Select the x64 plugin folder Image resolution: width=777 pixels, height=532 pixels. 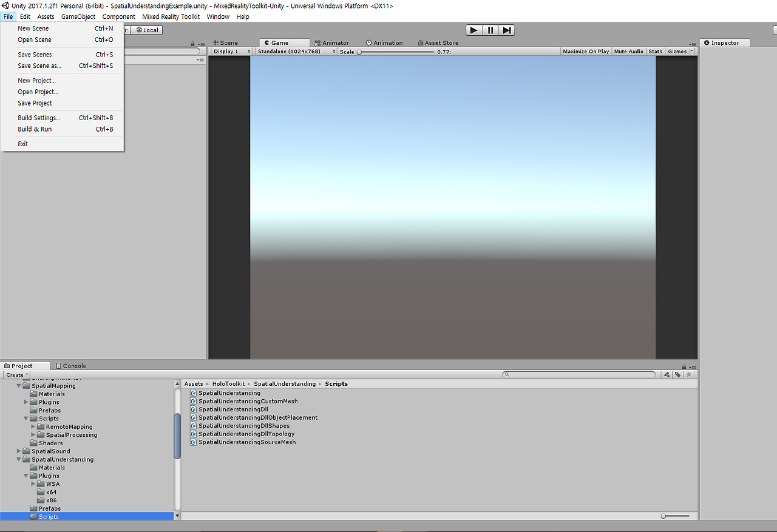(47, 493)
